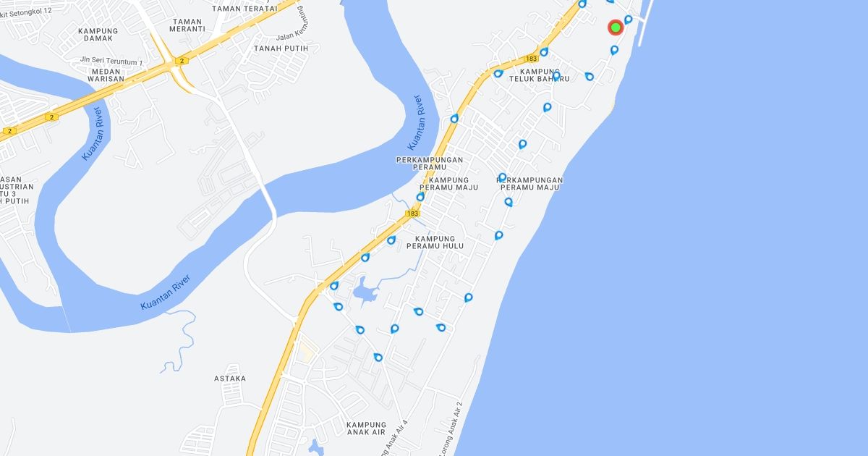Click the Astaka place label
Image resolution: width=868 pixels, height=456 pixels.
(x=230, y=379)
